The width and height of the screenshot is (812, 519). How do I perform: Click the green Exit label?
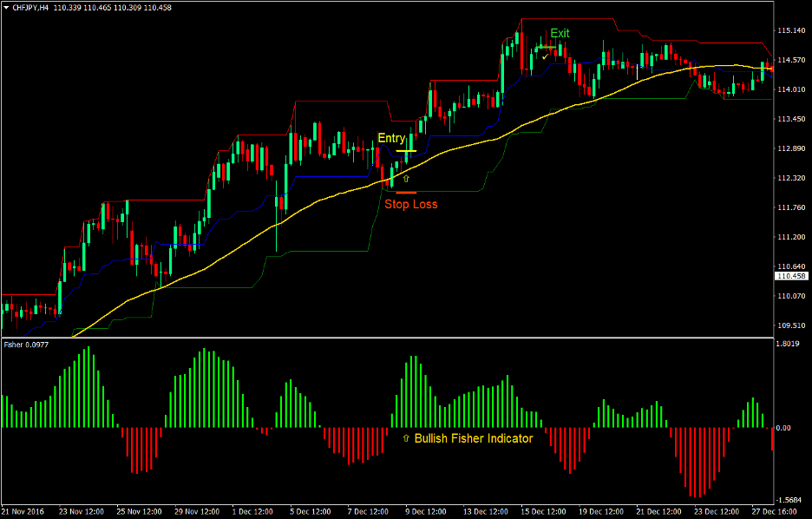560,33
